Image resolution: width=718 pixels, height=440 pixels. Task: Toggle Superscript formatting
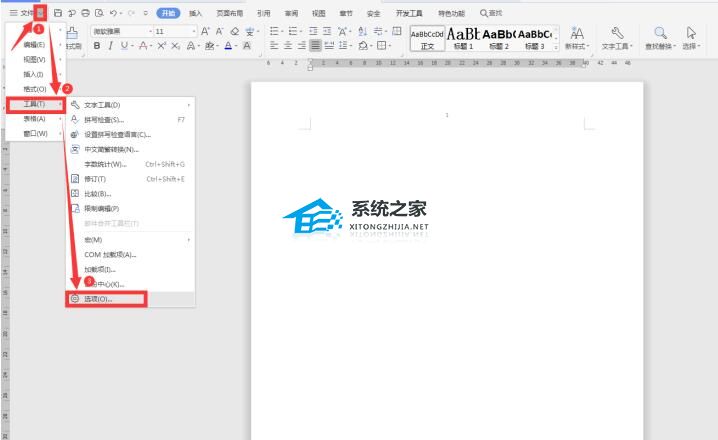(161, 46)
